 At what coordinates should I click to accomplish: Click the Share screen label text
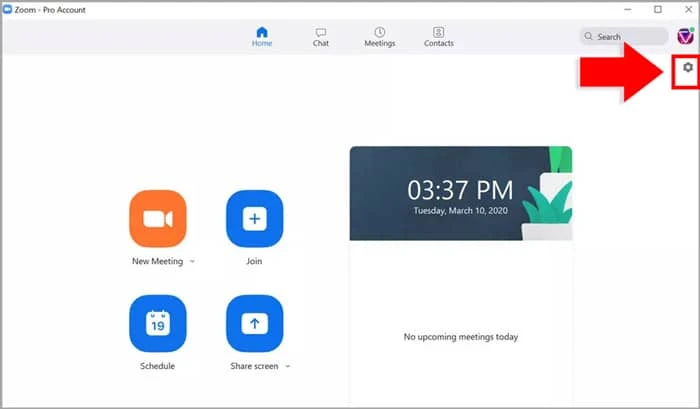(254, 366)
